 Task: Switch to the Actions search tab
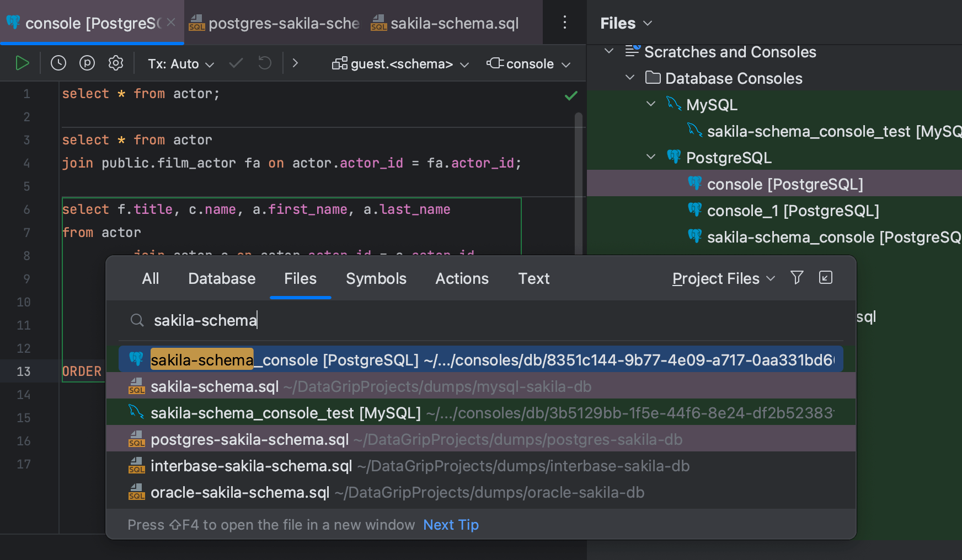click(462, 278)
